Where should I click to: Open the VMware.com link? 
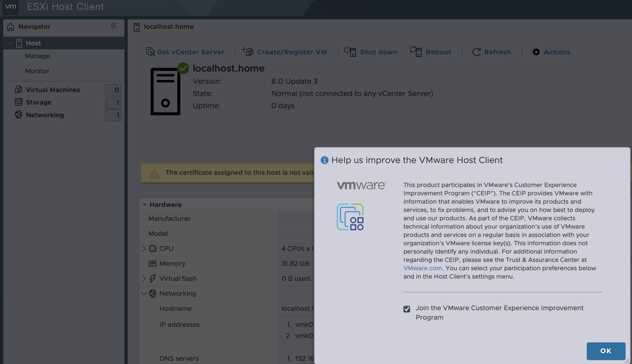[422, 268]
